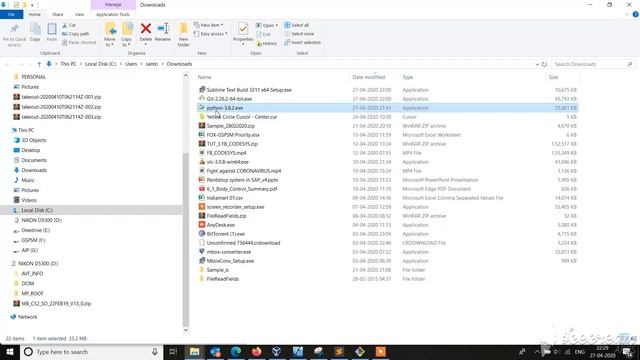Sort by the Size column header
This screenshot has width=640, height=360.
(x=553, y=77)
